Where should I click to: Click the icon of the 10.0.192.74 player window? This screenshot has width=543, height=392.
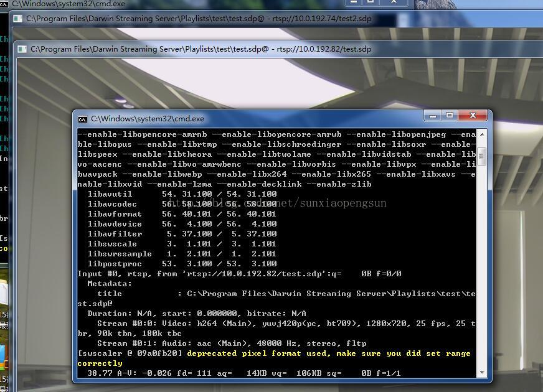17,19
